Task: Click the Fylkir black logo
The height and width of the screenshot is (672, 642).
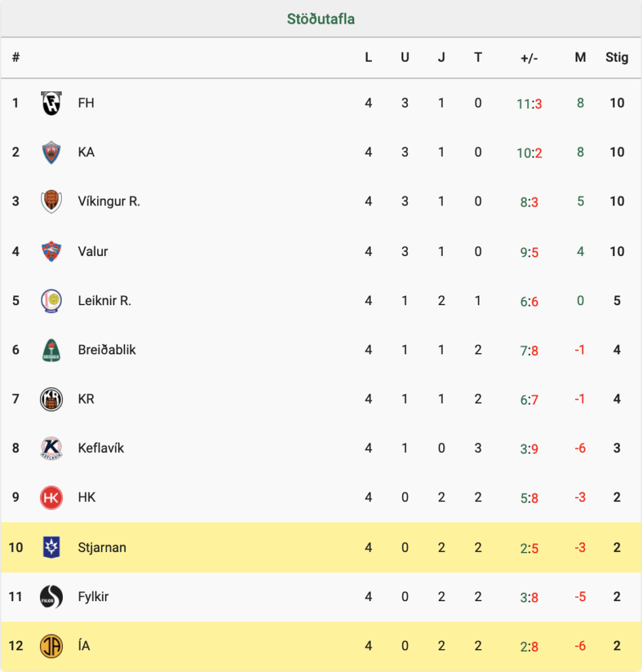Action: tap(51, 597)
